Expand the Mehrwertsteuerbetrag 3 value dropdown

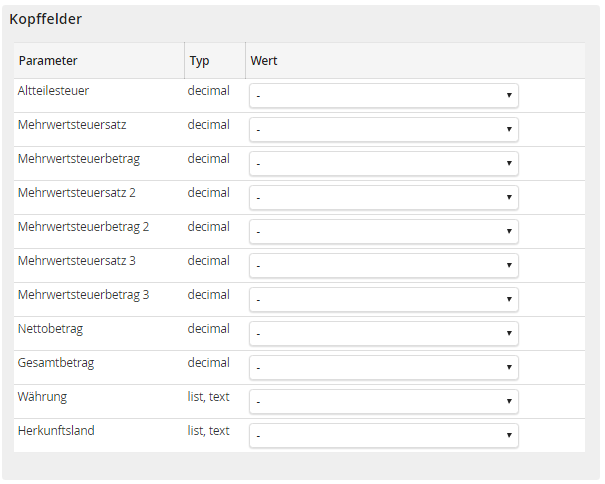point(383,300)
